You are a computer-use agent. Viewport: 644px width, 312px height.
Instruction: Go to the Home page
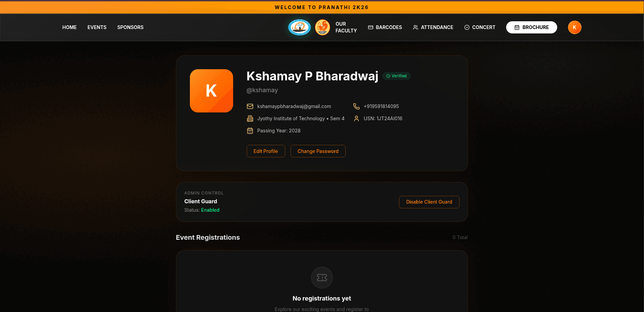[70, 27]
